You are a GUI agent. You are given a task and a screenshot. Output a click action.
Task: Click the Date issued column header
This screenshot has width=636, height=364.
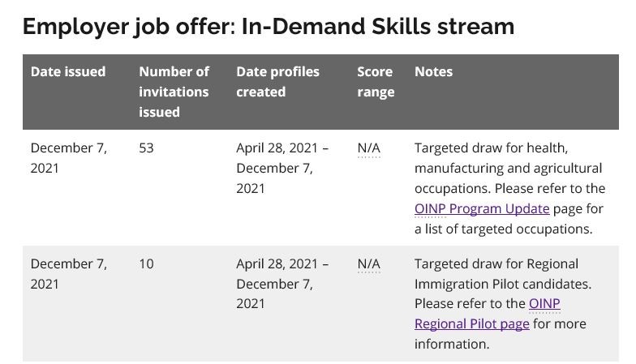coord(68,71)
